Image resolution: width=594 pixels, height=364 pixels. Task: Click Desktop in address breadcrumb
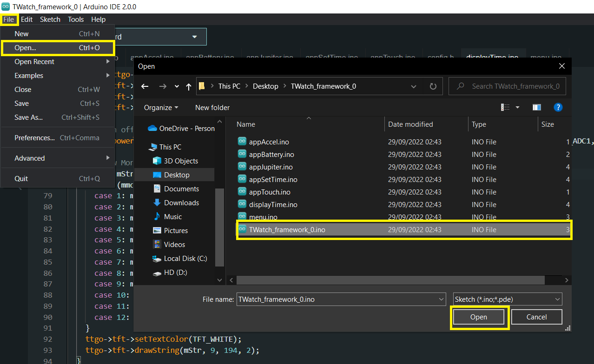(265, 86)
